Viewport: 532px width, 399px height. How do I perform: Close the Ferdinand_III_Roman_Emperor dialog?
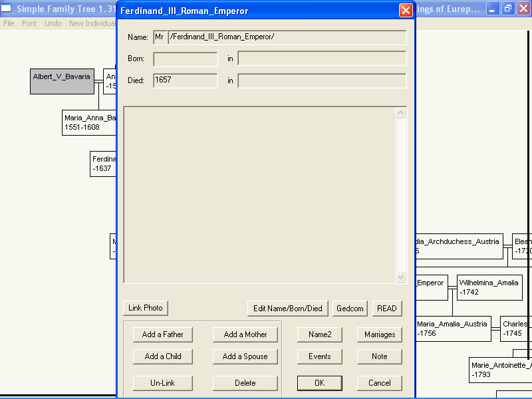point(406,10)
